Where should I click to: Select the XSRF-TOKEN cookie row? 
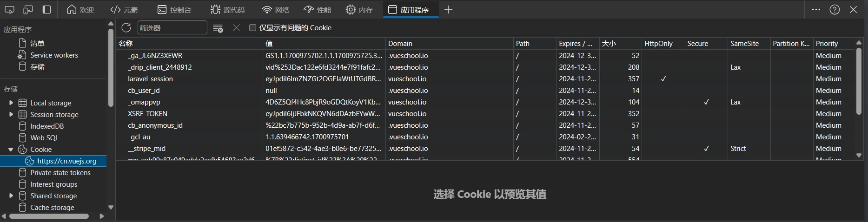point(485,114)
